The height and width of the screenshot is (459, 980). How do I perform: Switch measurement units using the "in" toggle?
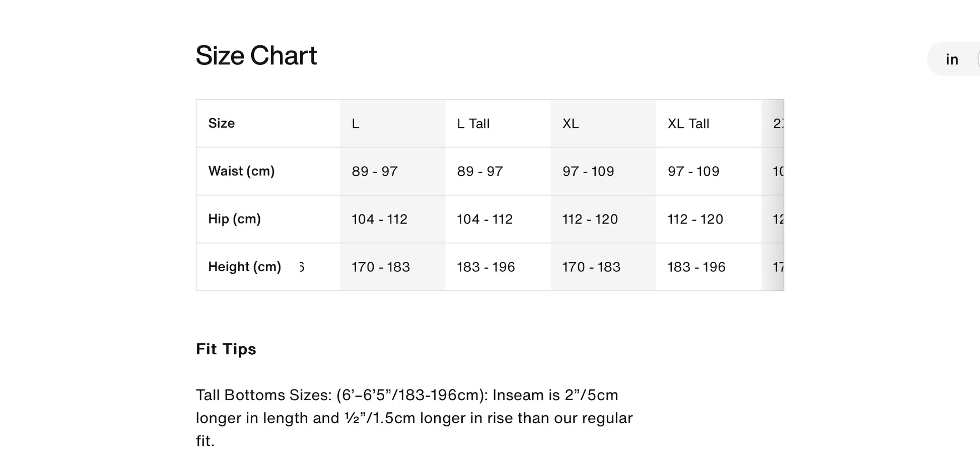tap(951, 59)
